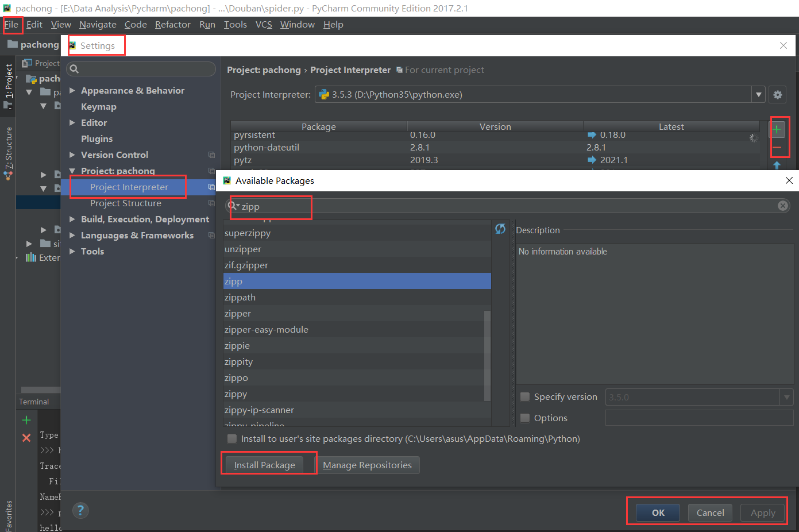799x532 pixels.
Task: Click the project-level icon beside Project Structure
Action: click(211, 203)
